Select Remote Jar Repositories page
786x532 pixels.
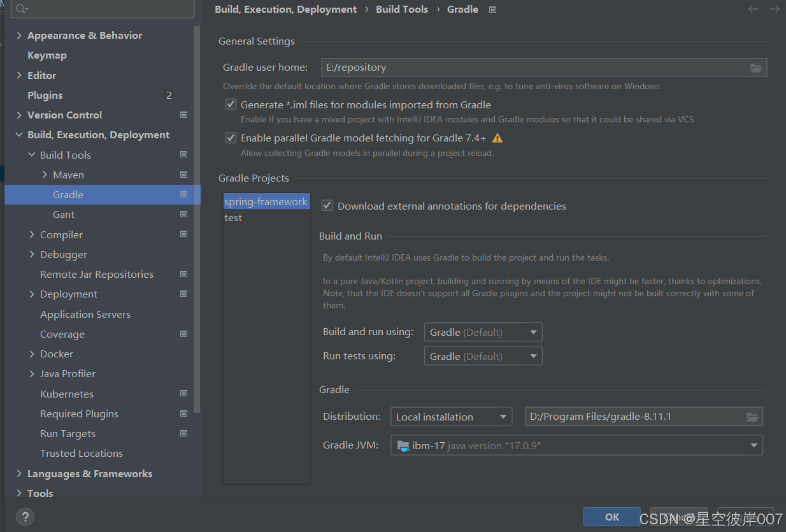click(97, 274)
